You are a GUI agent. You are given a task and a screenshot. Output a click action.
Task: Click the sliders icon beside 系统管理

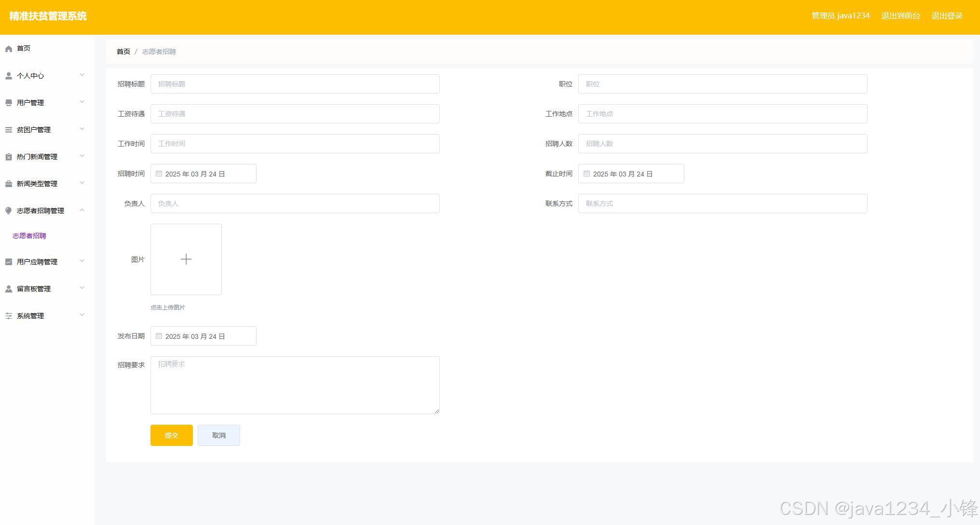pyautogui.click(x=9, y=316)
